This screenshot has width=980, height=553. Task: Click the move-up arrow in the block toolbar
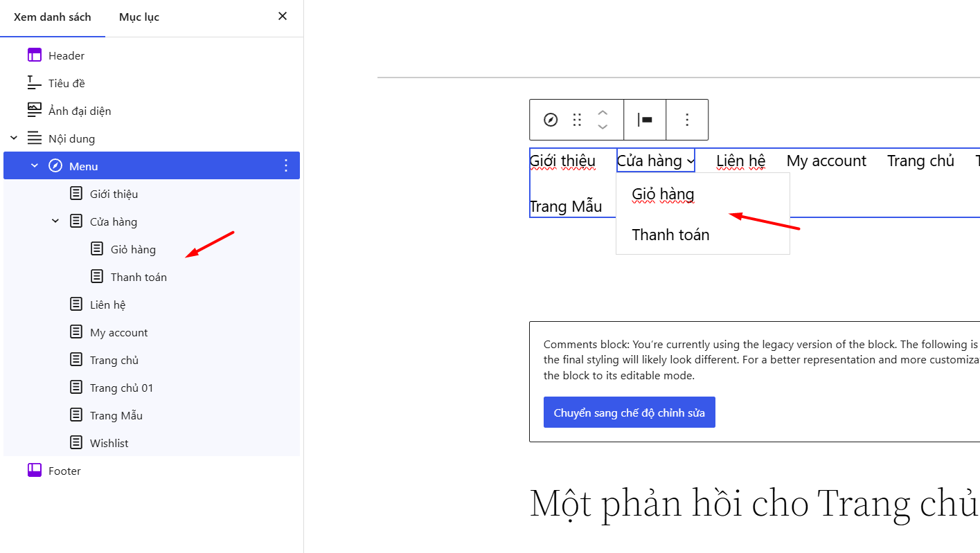[602, 113]
